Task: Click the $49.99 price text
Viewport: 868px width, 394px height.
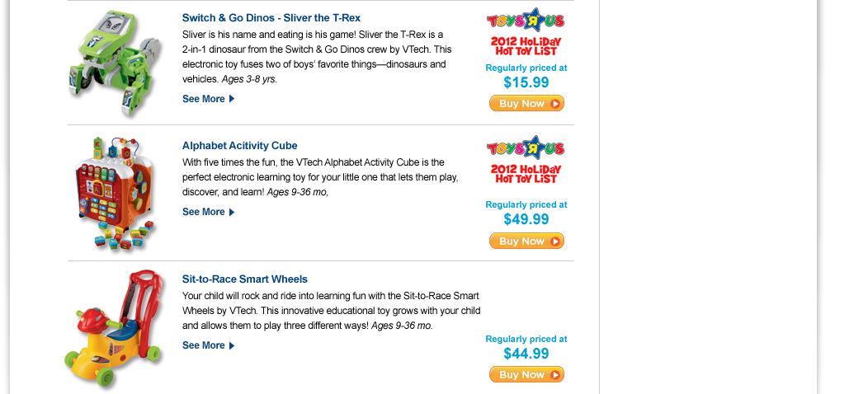Action: pyautogui.click(x=526, y=219)
